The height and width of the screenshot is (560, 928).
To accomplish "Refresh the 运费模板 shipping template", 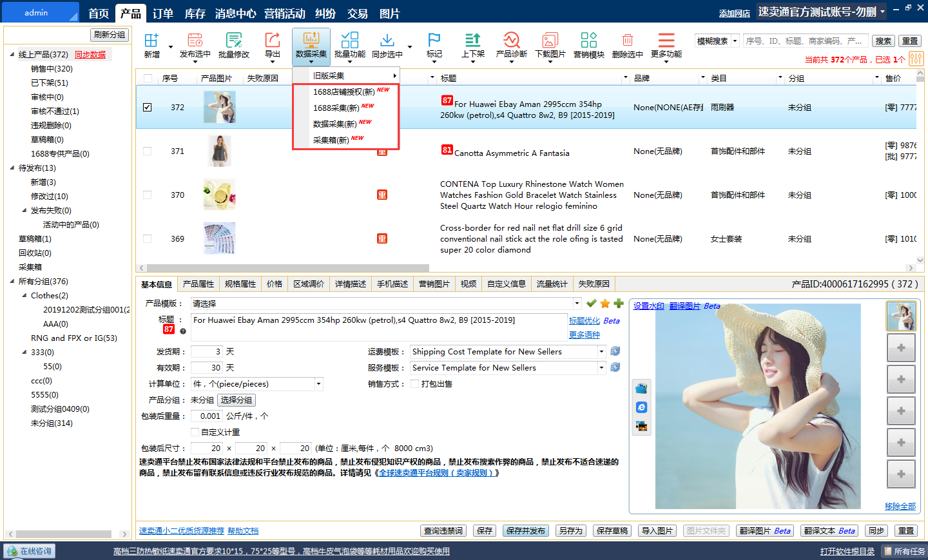I will tap(615, 351).
